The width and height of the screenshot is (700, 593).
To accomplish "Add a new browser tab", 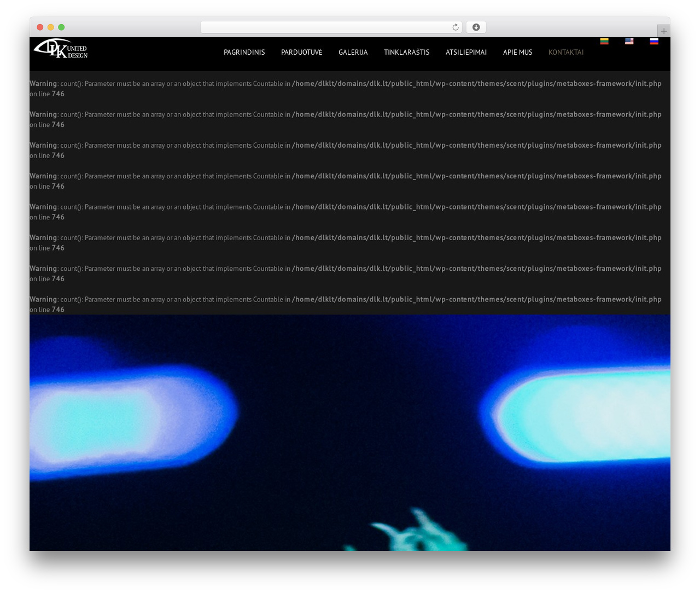I will pyautogui.click(x=664, y=31).
